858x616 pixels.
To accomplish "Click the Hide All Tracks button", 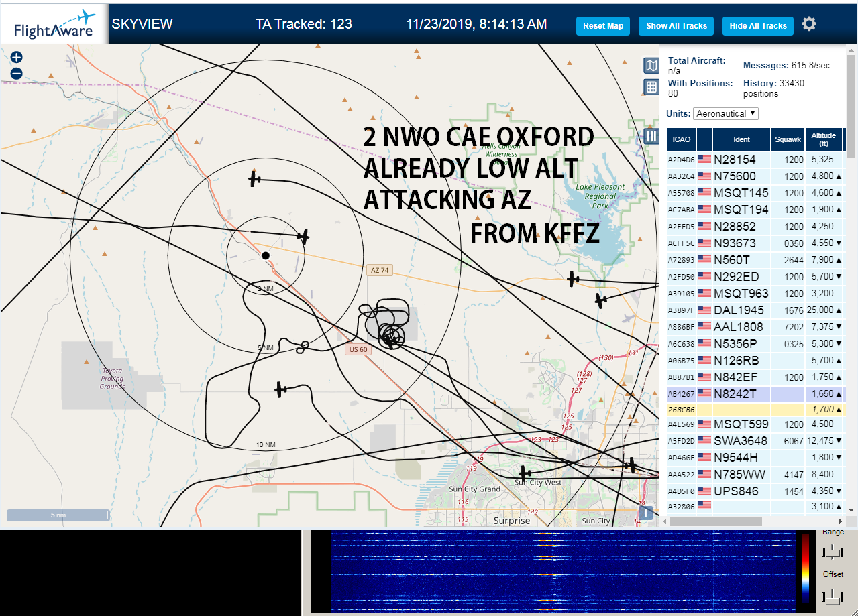I will 758,26.
